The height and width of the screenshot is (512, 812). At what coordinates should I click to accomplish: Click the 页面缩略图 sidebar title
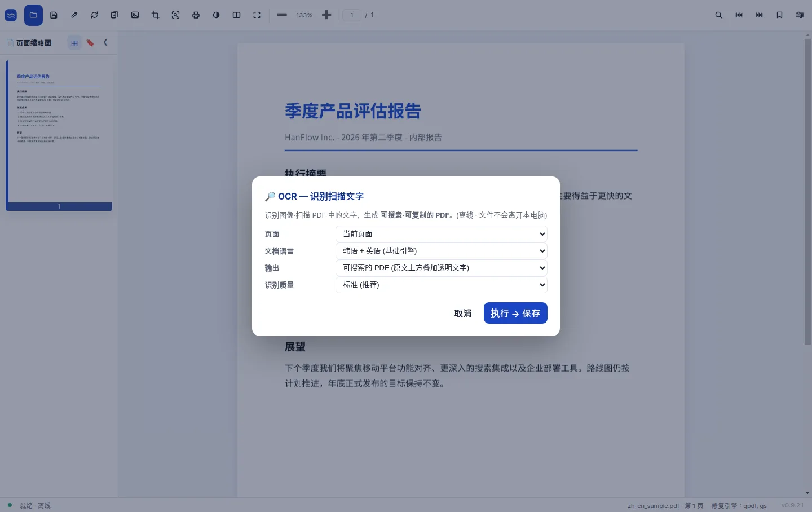[34, 43]
